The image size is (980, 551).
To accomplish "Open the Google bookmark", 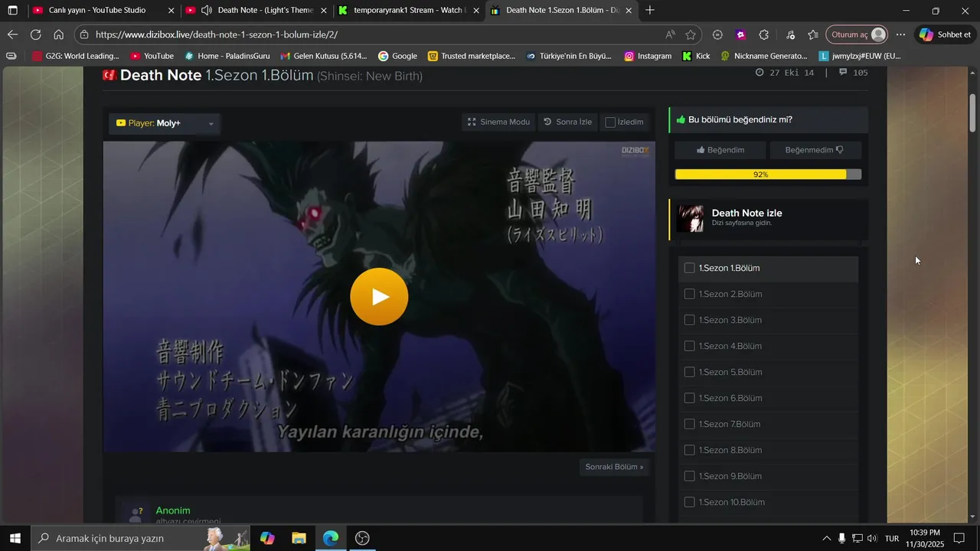I will pyautogui.click(x=397, y=56).
